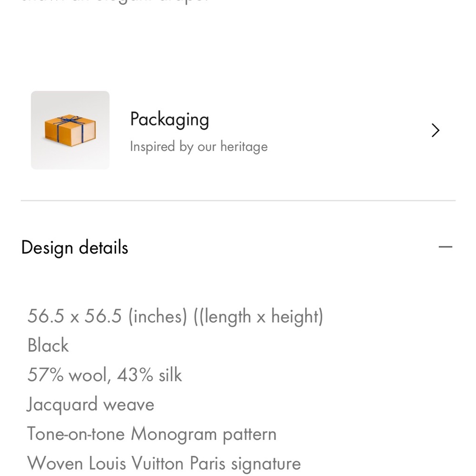
Task: Click the Woven Louis Vuitton Paris signature text
Action: [164, 464]
